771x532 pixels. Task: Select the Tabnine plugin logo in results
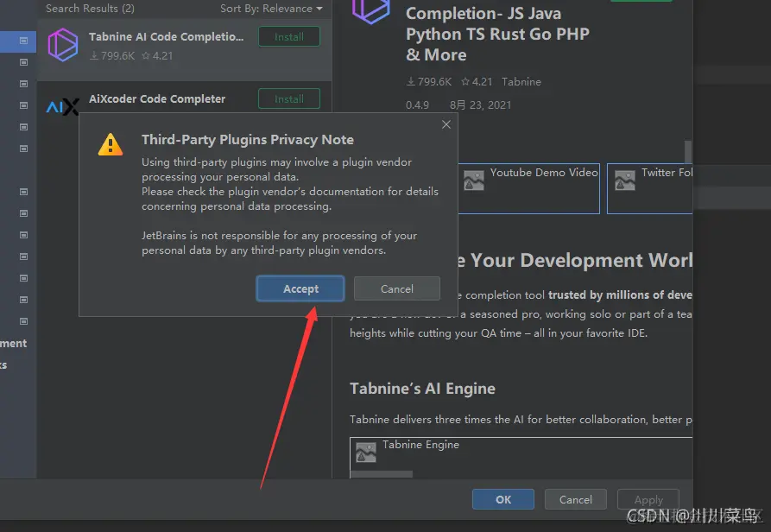[x=63, y=45]
